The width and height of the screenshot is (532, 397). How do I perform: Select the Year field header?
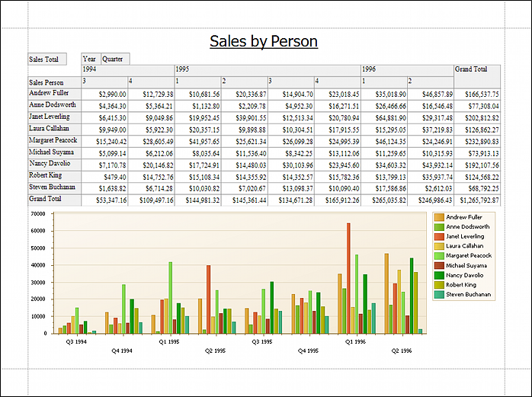pos(90,59)
